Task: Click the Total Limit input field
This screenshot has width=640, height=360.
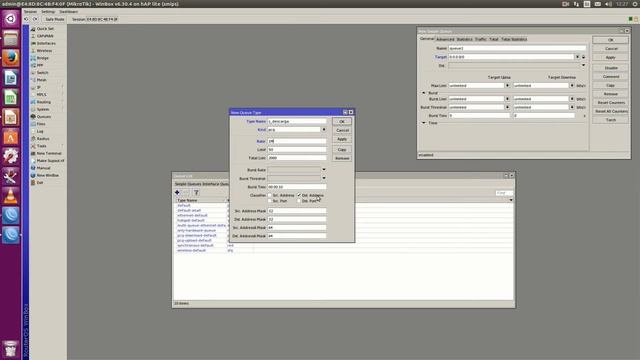Action: (x=297, y=158)
